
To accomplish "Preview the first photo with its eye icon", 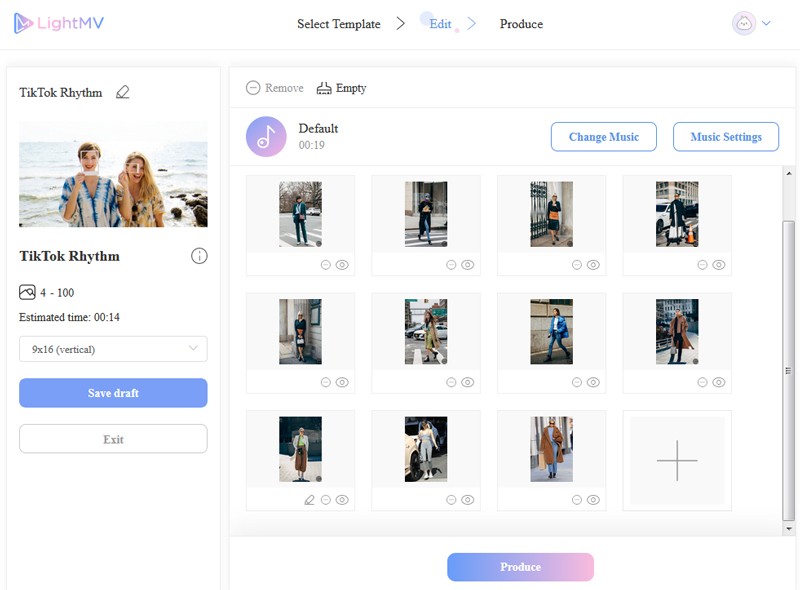I will click(339, 265).
